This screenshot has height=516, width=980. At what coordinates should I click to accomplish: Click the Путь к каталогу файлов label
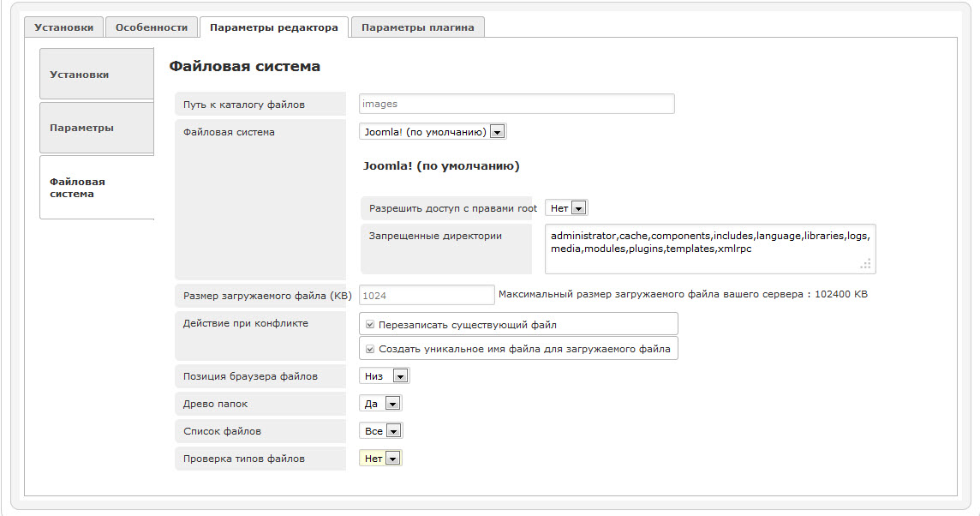tap(244, 105)
